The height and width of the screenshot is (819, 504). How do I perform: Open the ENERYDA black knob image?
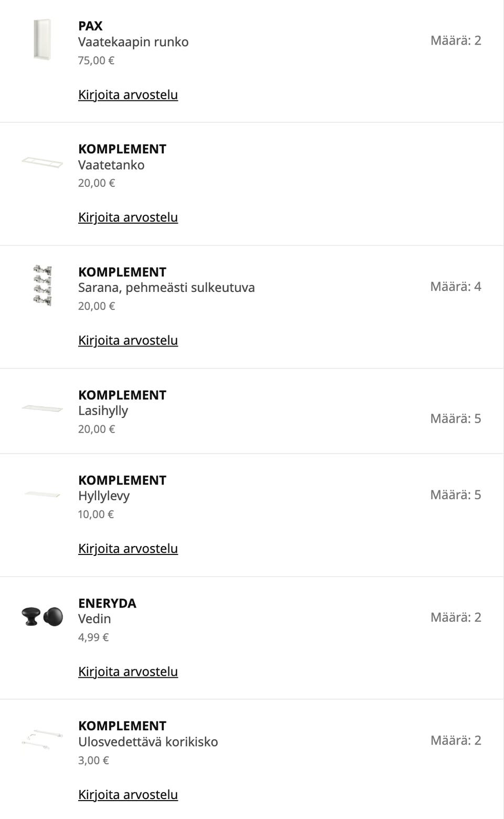[42, 616]
